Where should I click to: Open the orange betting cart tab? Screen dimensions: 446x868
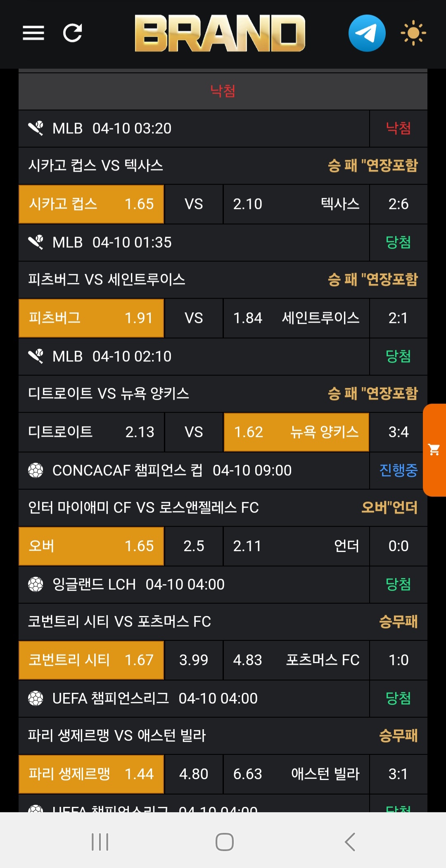[x=434, y=450]
